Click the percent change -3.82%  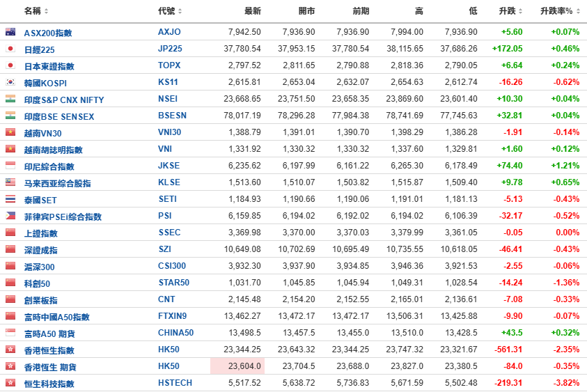566,383
